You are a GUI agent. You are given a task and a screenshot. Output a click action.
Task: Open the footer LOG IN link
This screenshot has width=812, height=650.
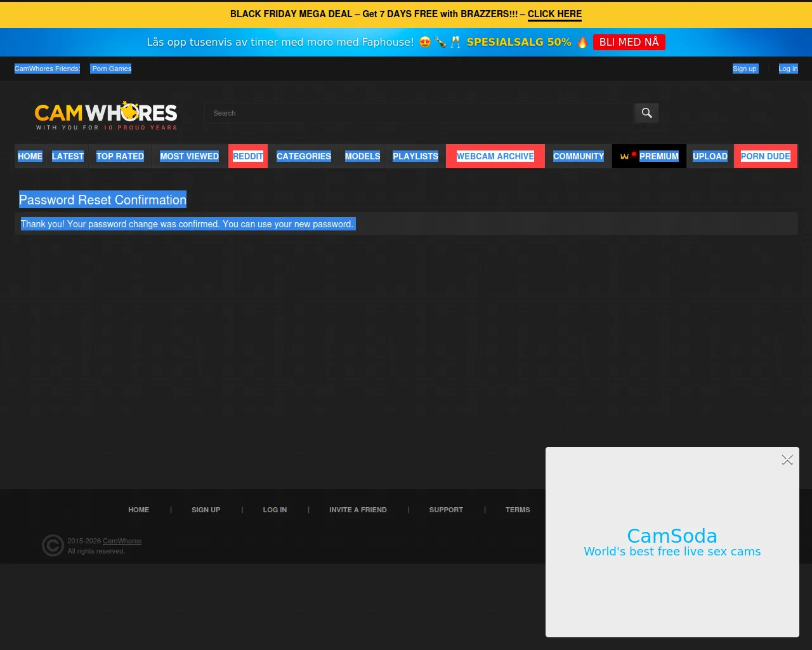[x=275, y=510]
